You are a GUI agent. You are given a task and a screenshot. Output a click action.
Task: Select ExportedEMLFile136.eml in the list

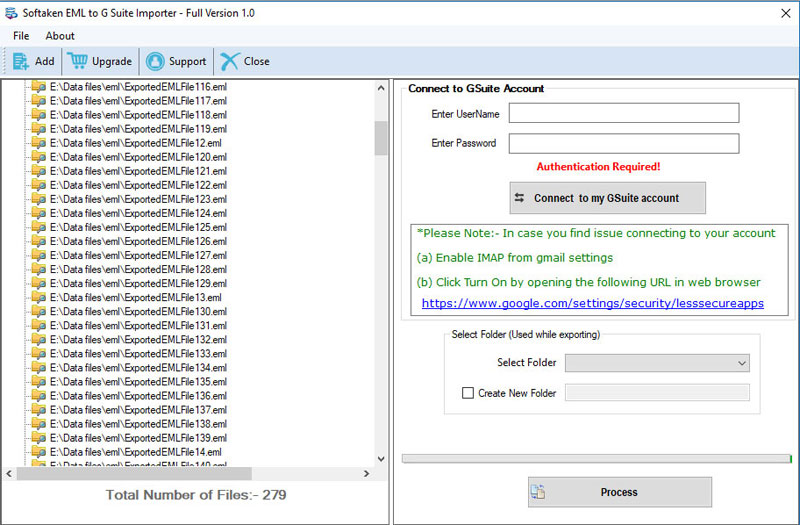pos(138,395)
